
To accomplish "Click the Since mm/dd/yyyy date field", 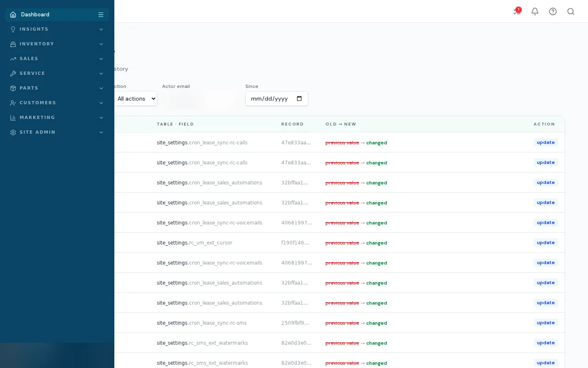I will pyautogui.click(x=277, y=98).
